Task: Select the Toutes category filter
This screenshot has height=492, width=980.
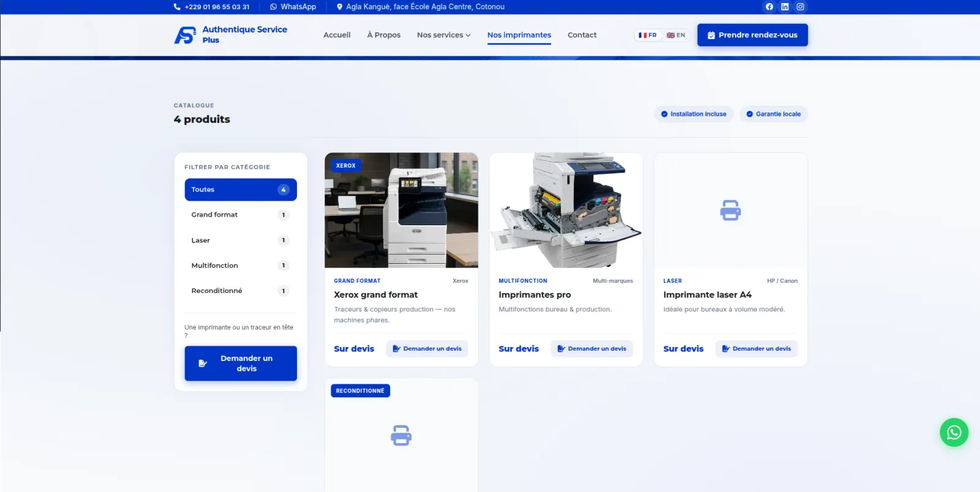Action: pos(241,190)
